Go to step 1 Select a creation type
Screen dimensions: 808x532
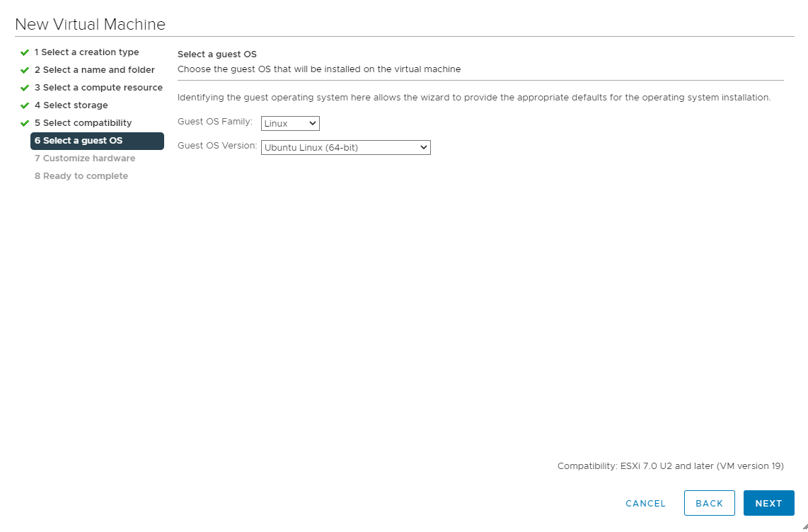(86, 52)
